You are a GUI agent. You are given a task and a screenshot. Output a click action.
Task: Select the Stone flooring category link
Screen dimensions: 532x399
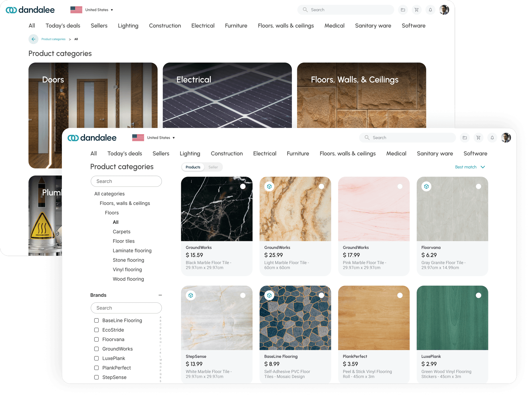pos(128,260)
